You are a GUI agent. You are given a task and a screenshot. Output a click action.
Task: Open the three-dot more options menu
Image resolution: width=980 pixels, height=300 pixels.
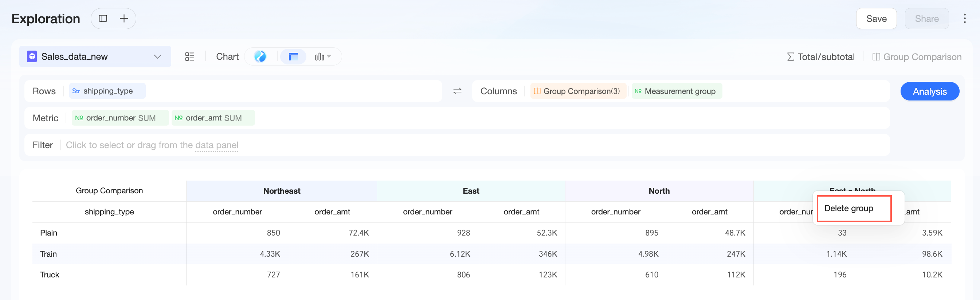(x=964, y=19)
